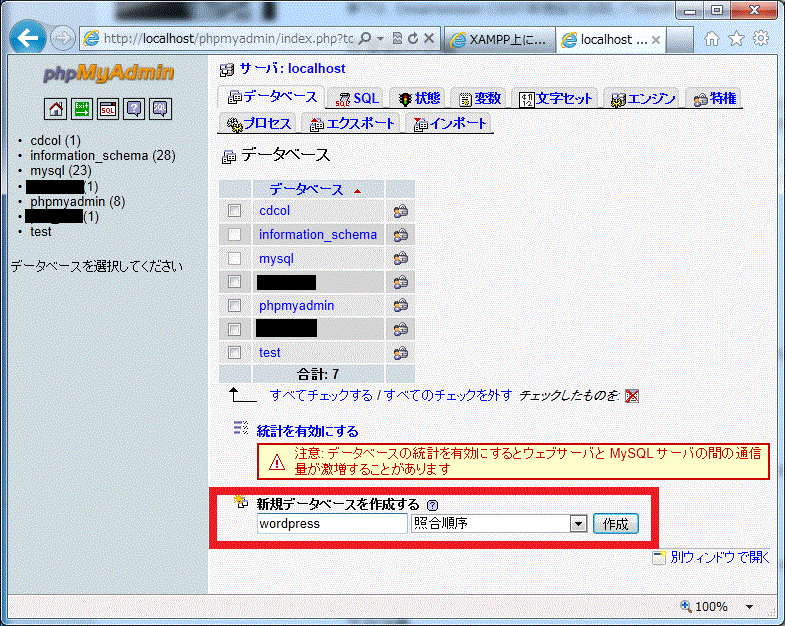Click the phpMyAdmin home icon in sidebar

tap(56, 109)
